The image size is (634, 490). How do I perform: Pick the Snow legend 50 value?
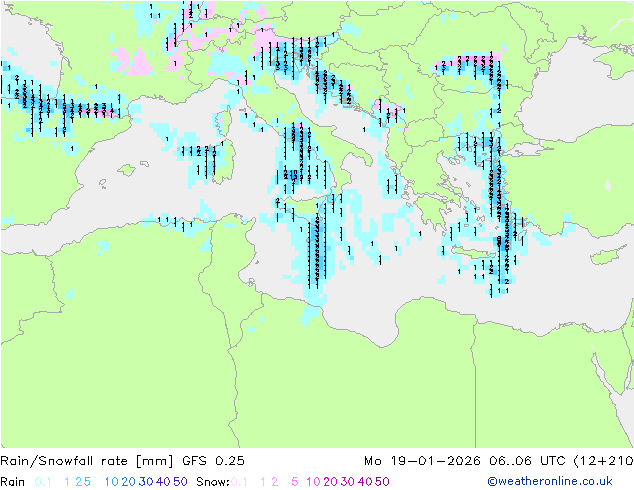pyautogui.click(x=382, y=482)
